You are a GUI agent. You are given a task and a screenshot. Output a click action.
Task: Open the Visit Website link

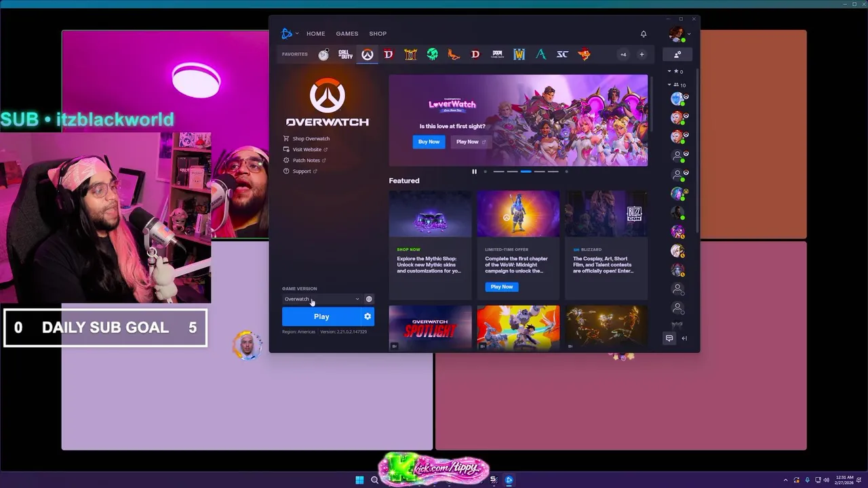tap(305, 149)
